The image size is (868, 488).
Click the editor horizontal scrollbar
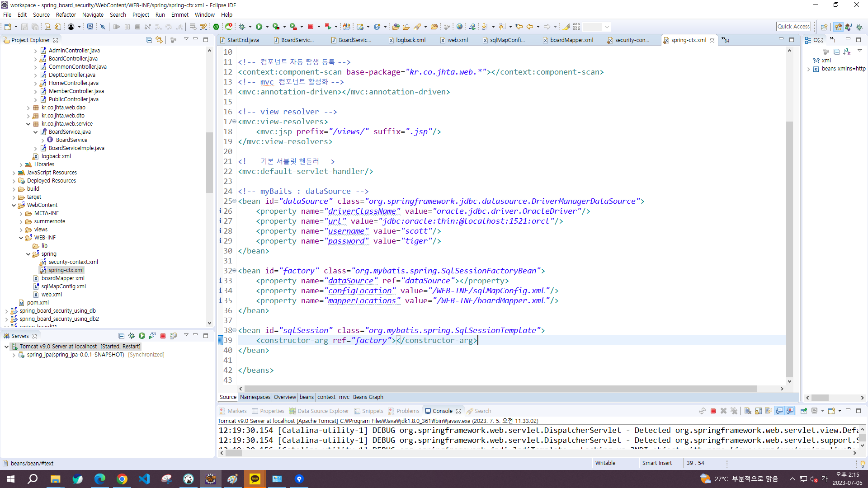click(x=497, y=389)
